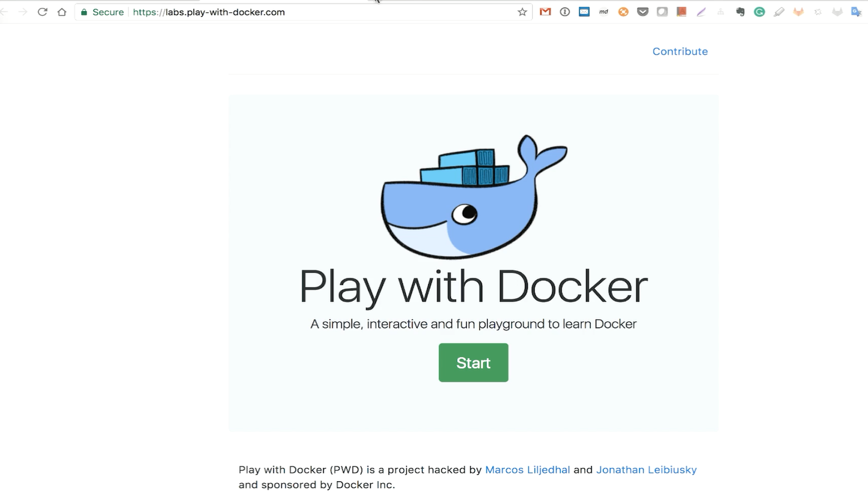Click the gray shield extension icon
Viewport: 868px width, 494px height.
click(662, 12)
